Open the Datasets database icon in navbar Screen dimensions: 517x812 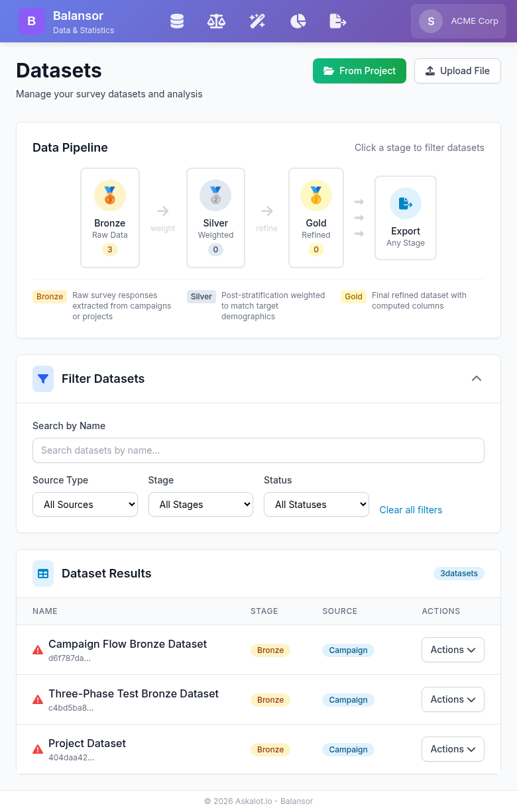[x=177, y=21]
